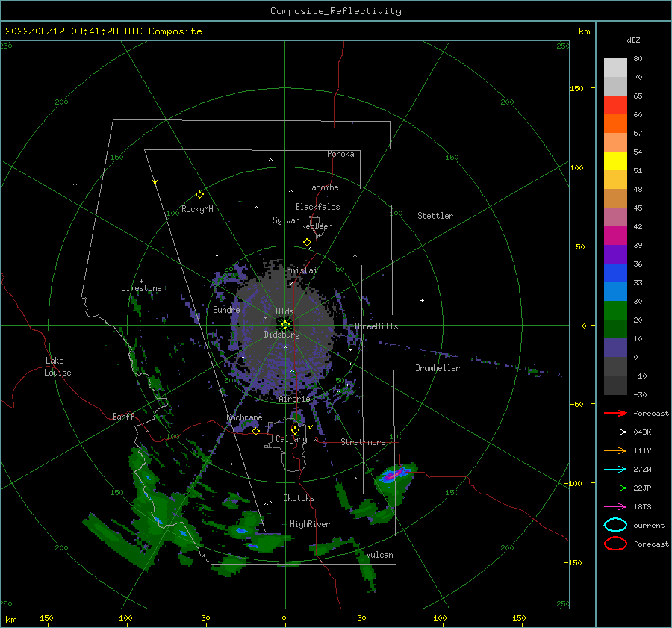Click the yellow diamond marker near RockyMH

[199, 195]
